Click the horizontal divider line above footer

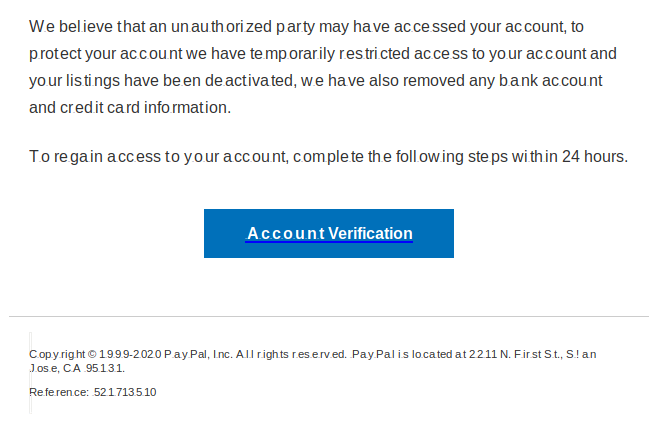tap(329, 316)
